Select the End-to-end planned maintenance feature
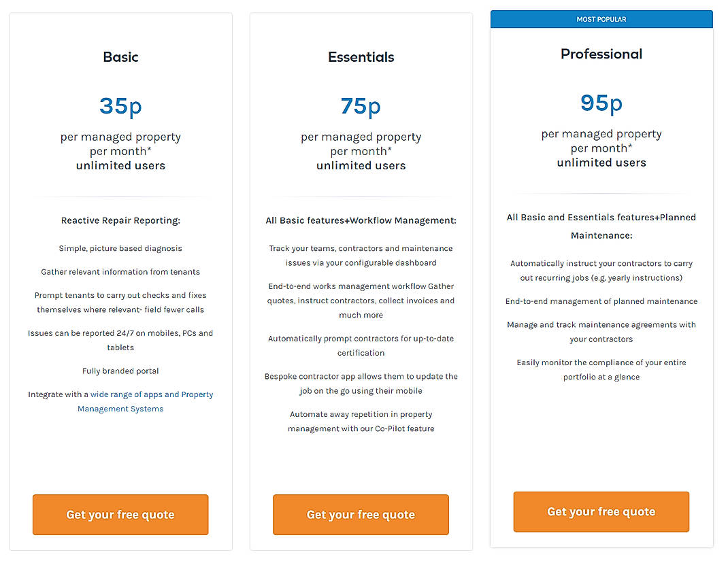Viewport: 728px width, 561px height. click(601, 301)
